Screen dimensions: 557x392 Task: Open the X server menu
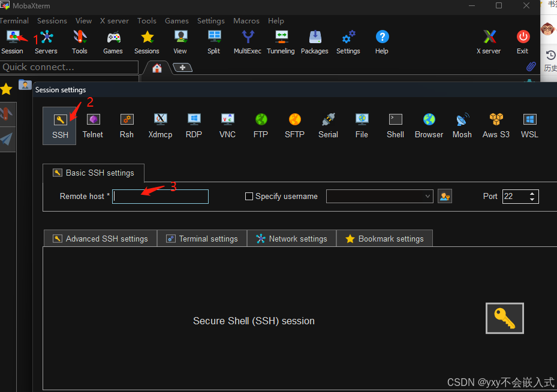[115, 20]
